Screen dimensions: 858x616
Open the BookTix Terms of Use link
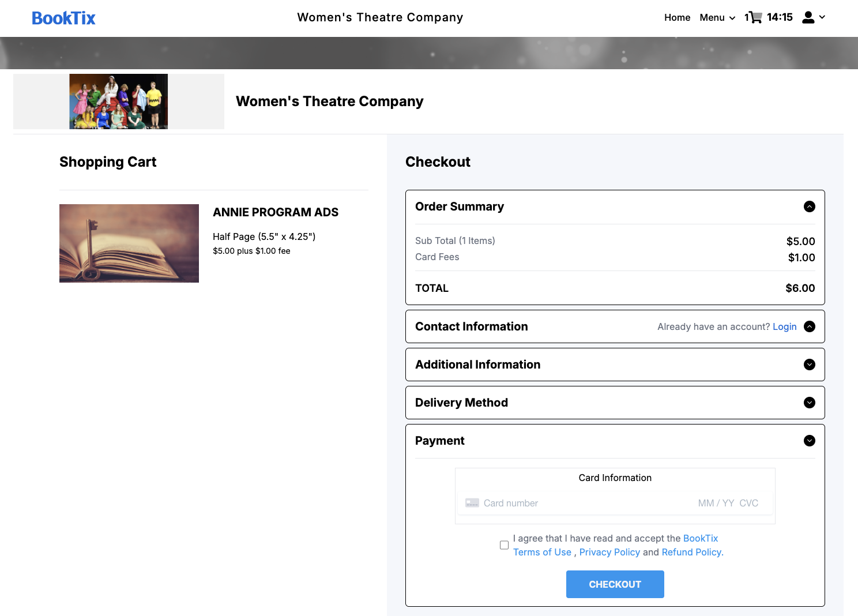tap(542, 552)
